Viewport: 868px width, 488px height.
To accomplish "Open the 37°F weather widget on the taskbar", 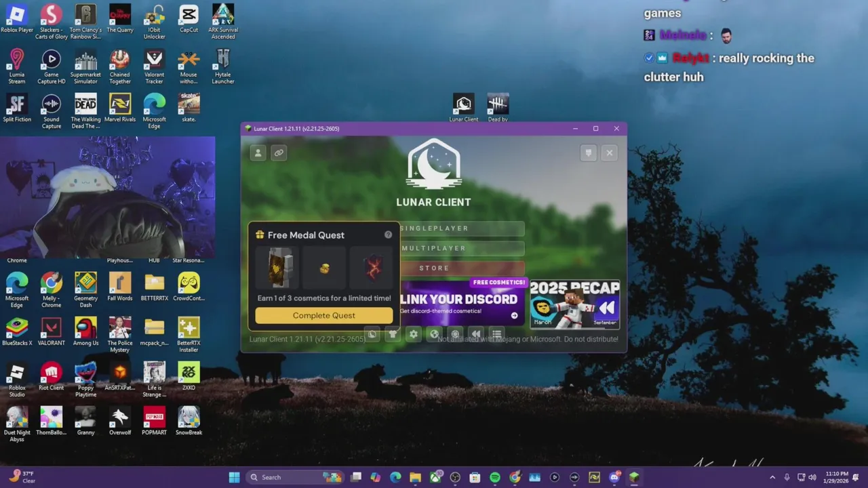I will [x=22, y=477].
